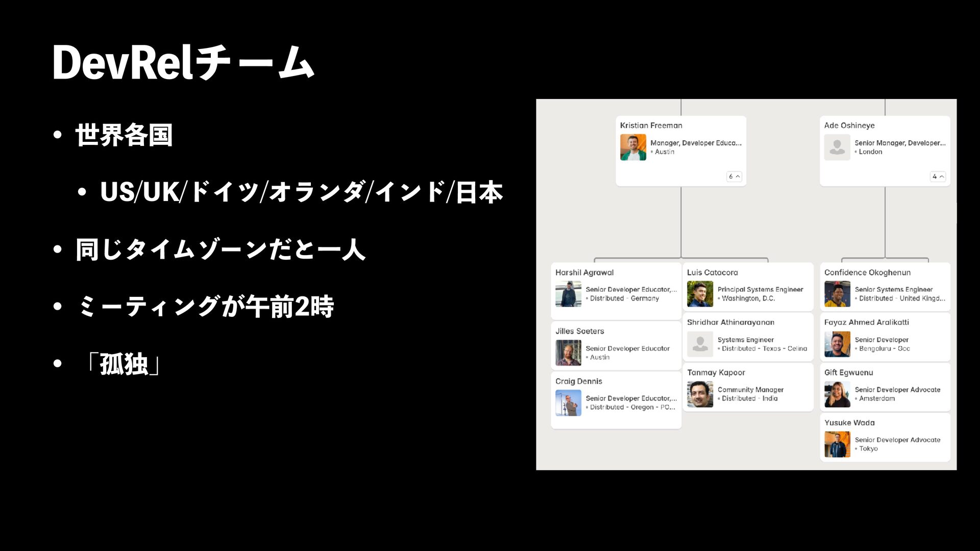The height and width of the screenshot is (551, 980).
Task: Open the Harshil Agrawal name link
Action: point(584,272)
